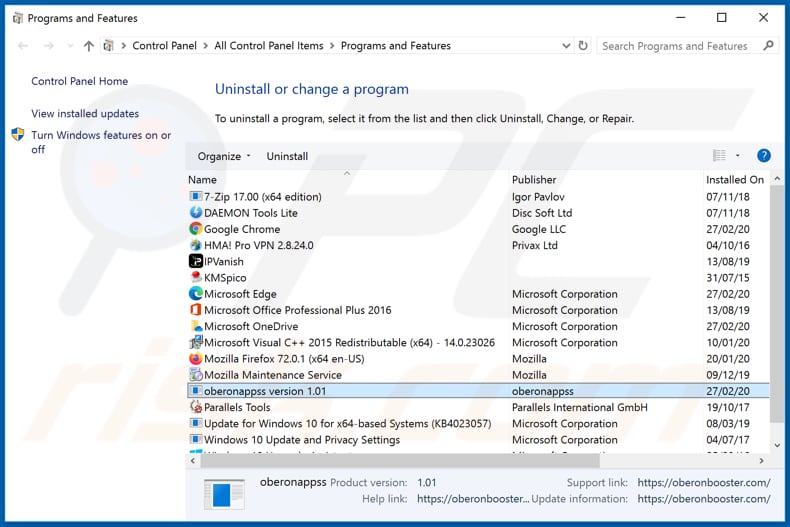Click the Mozilla Maintenance Service icon
Screen dimensions: 790x527
click(x=195, y=374)
